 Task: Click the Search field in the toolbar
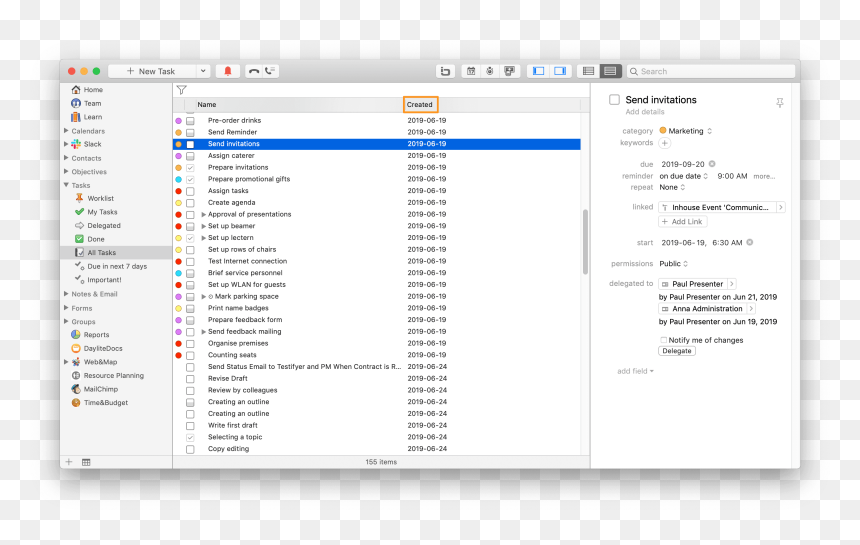[x=711, y=71]
